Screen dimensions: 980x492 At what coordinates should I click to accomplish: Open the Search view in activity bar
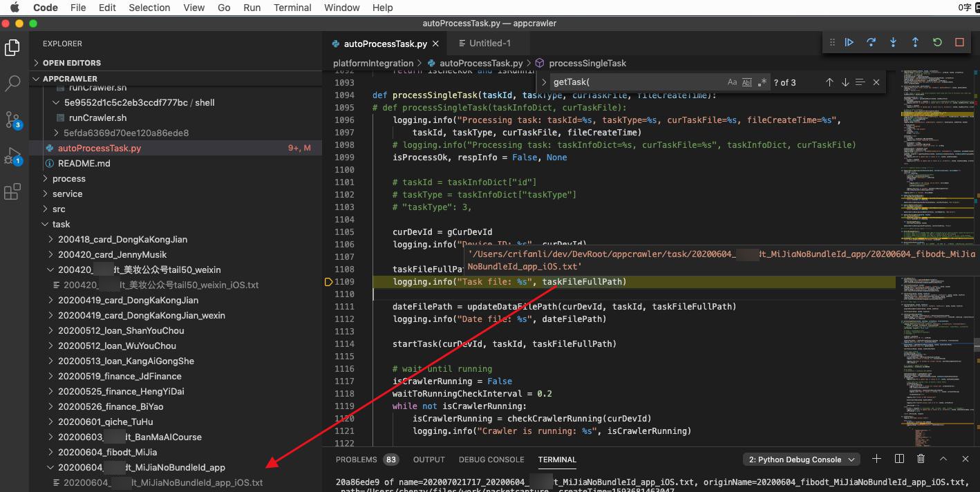(x=12, y=84)
